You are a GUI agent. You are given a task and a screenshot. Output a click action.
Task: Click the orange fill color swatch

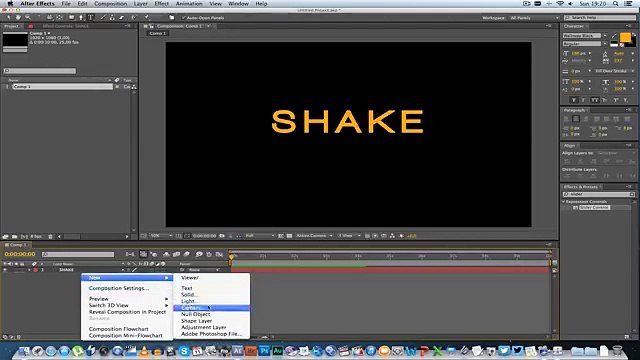click(625, 38)
